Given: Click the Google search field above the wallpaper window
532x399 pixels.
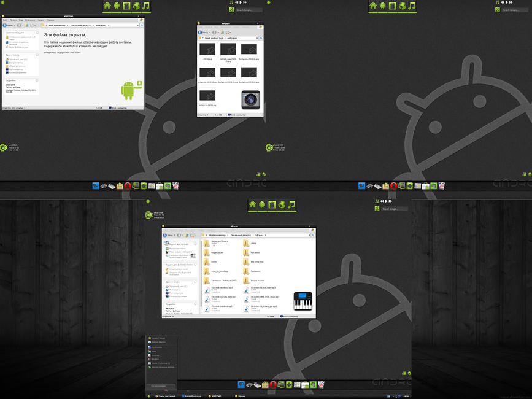Looking at the screenshot, I should [249, 10].
